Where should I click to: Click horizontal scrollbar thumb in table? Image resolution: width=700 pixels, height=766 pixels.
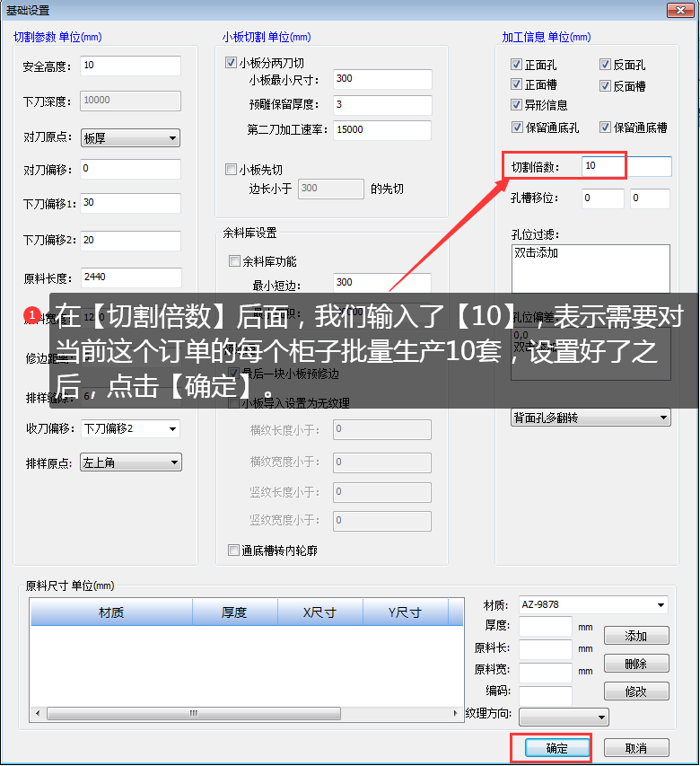194,713
